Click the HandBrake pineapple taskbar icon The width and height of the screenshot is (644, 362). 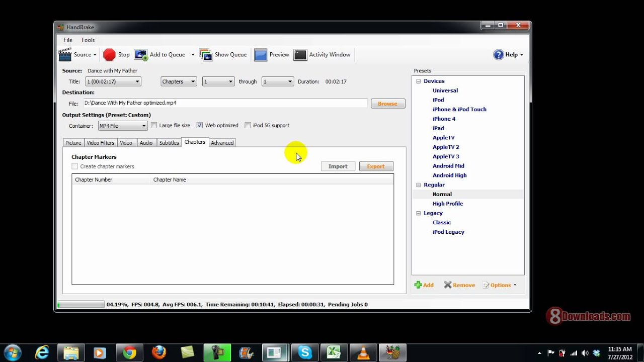tap(392, 353)
